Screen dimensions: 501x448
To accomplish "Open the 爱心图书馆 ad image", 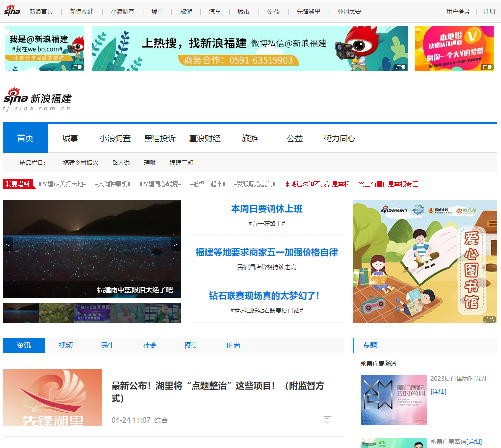I will 424,261.
